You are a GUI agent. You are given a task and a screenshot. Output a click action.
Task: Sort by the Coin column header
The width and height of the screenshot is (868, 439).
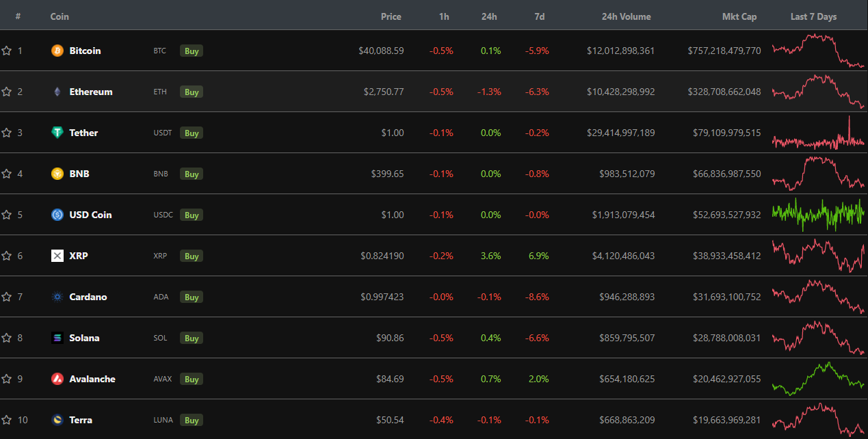[x=60, y=16]
